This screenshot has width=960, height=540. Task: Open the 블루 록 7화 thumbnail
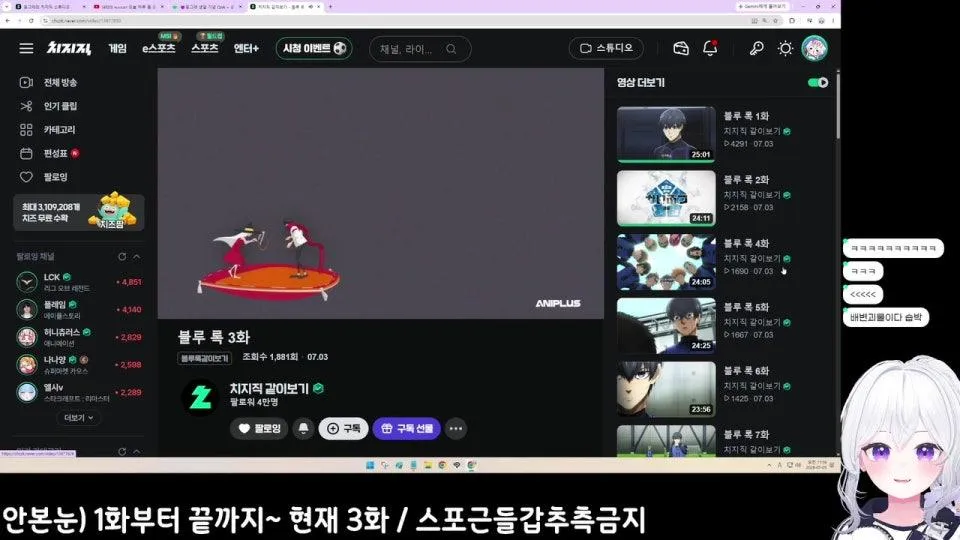click(666, 441)
